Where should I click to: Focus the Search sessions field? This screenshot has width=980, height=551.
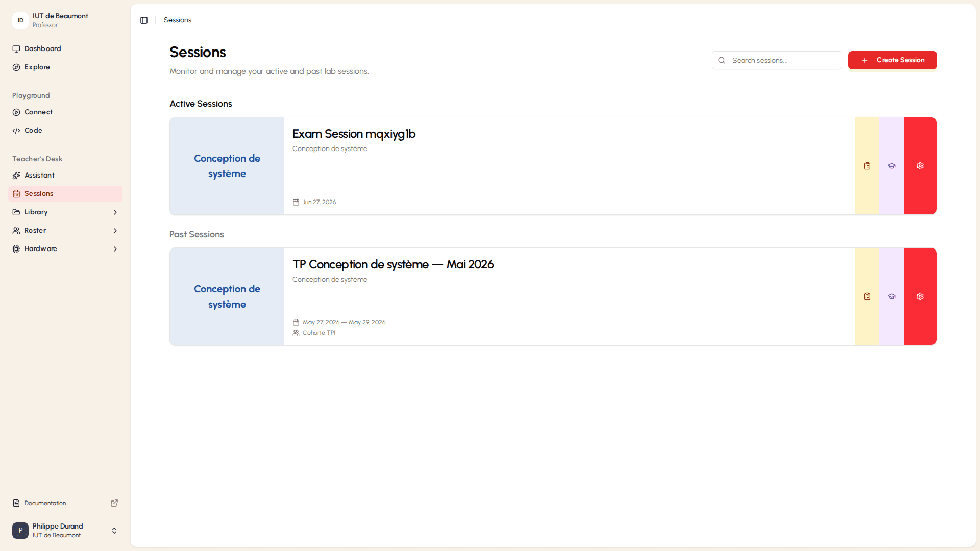[777, 60]
